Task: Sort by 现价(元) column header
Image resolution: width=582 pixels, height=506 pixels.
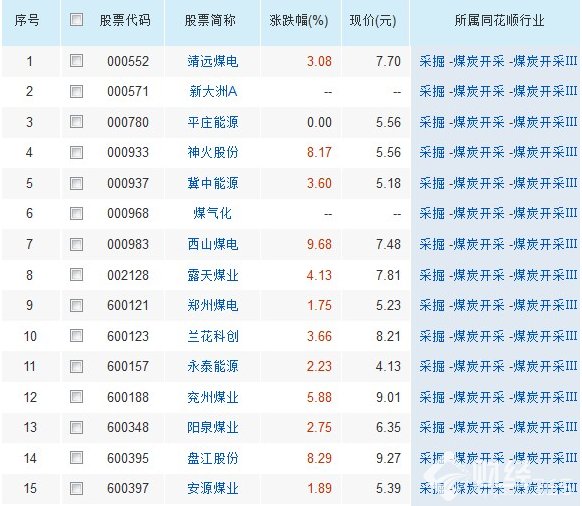Action: (373, 20)
